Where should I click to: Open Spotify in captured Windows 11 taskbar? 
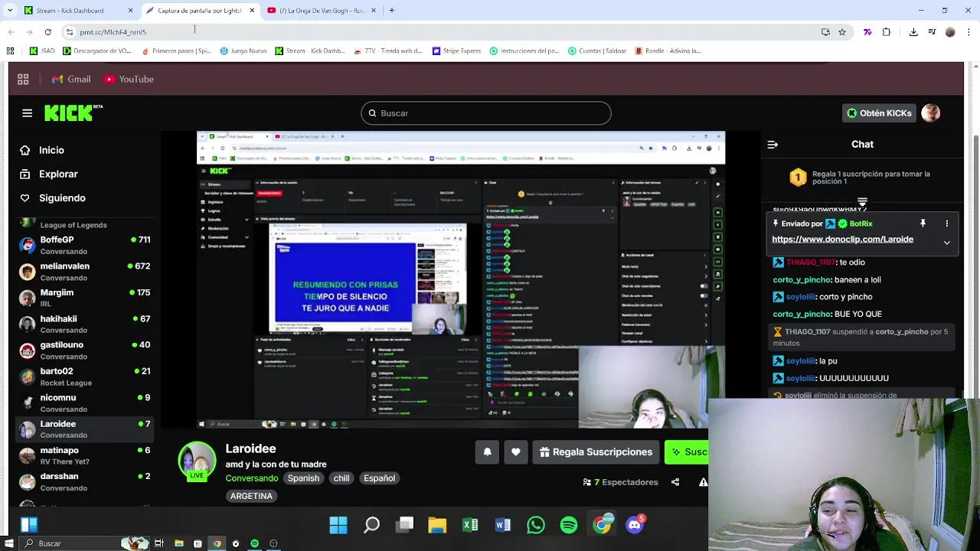(569, 525)
